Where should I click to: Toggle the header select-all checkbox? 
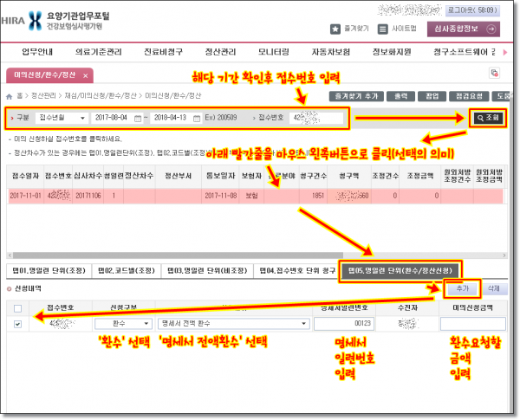click(x=19, y=307)
